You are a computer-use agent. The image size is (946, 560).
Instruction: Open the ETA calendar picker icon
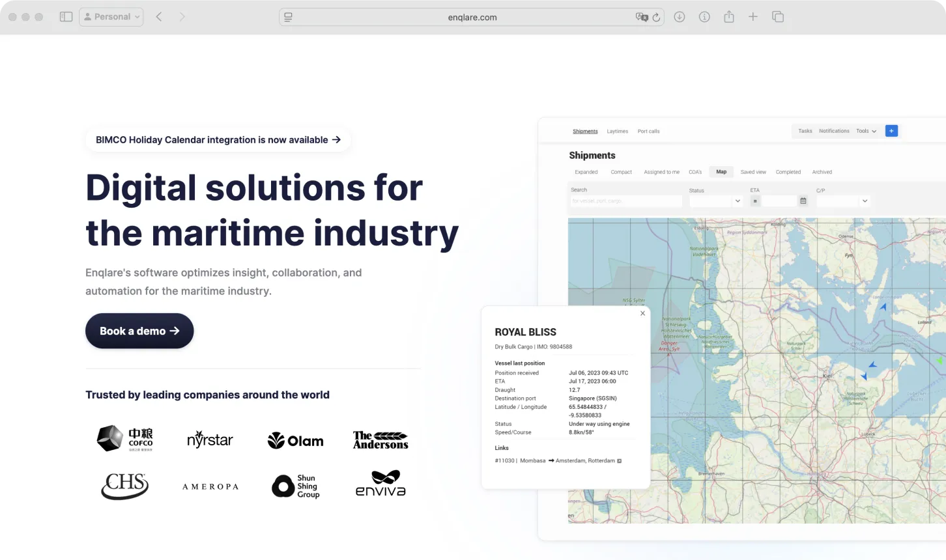point(803,201)
